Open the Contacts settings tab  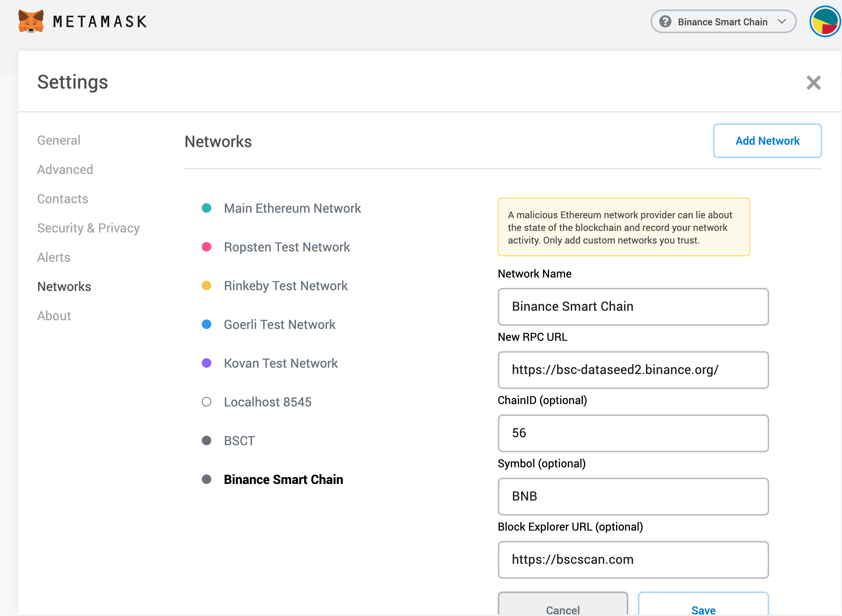click(63, 199)
